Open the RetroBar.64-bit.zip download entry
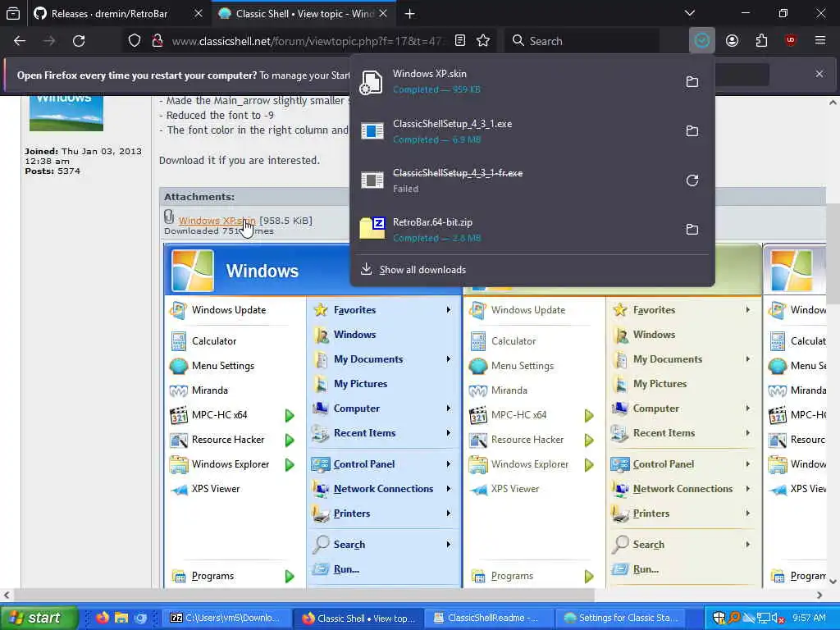The width and height of the screenshot is (840, 630). (x=514, y=230)
